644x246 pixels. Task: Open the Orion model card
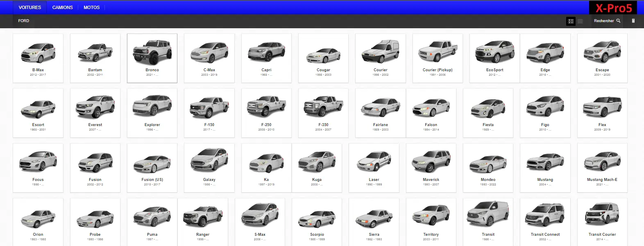(x=38, y=222)
